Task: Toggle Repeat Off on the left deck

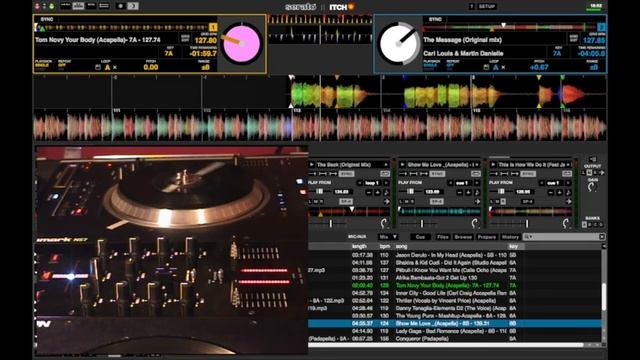Action: (x=63, y=64)
